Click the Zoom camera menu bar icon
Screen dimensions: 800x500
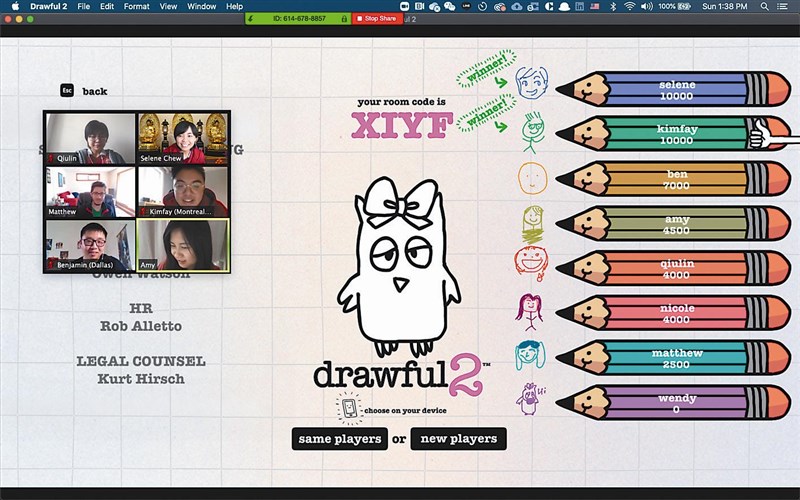pyautogui.click(x=405, y=6)
